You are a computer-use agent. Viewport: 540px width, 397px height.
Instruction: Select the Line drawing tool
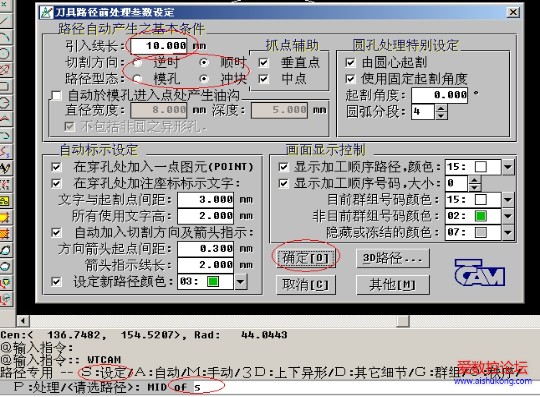(x=5, y=20)
